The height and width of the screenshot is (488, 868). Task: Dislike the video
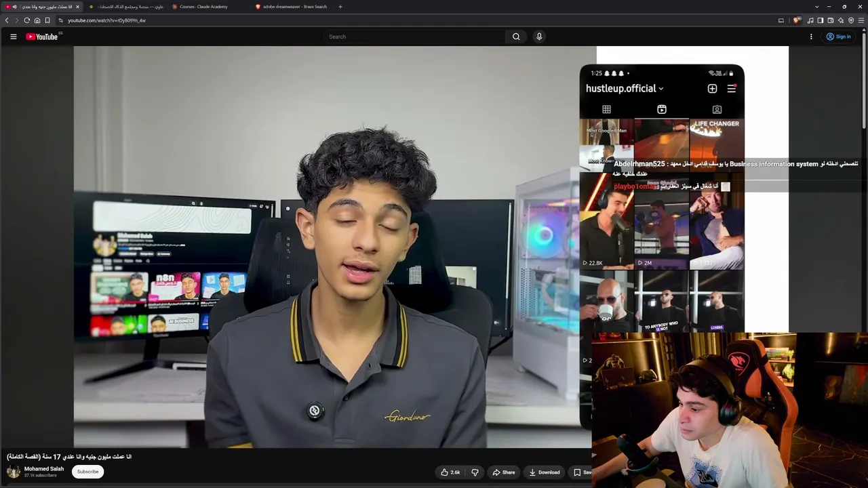(x=475, y=472)
